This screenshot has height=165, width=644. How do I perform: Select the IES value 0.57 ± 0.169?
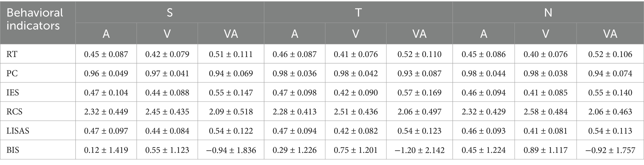tap(419, 92)
